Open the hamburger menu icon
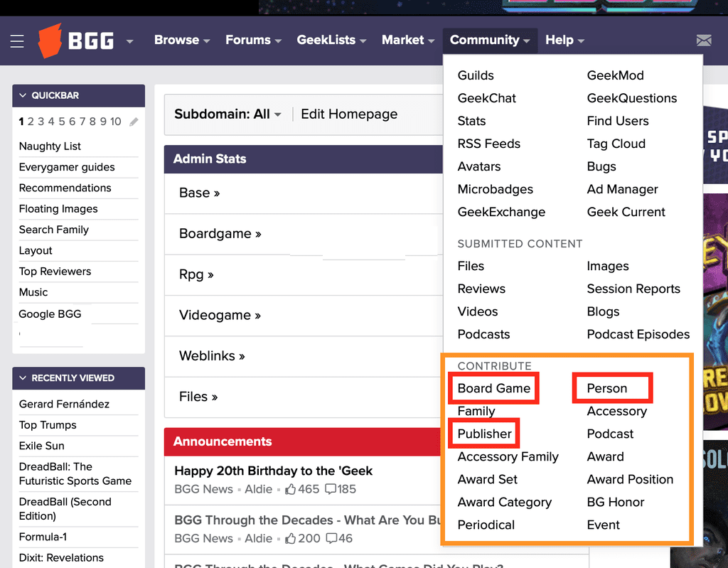Image resolution: width=728 pixels, height=568 pixels. point(17,41)
